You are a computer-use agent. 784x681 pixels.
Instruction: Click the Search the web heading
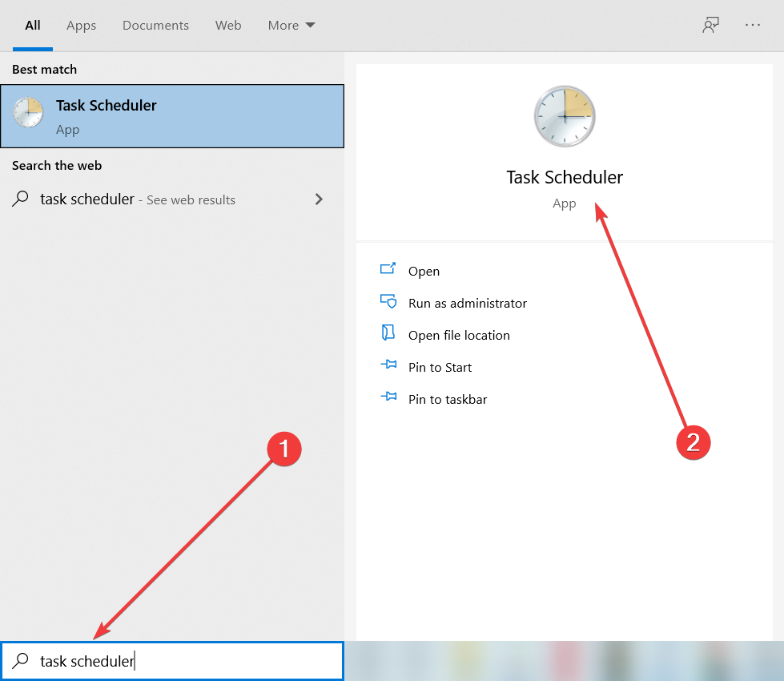click(x=57, y=166)
